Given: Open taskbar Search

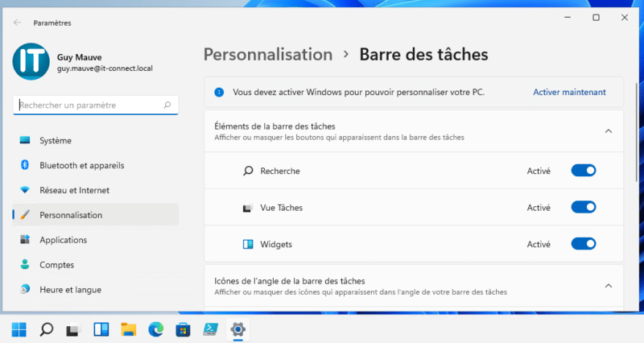Looking at the screenshot, I should (47, 329).
